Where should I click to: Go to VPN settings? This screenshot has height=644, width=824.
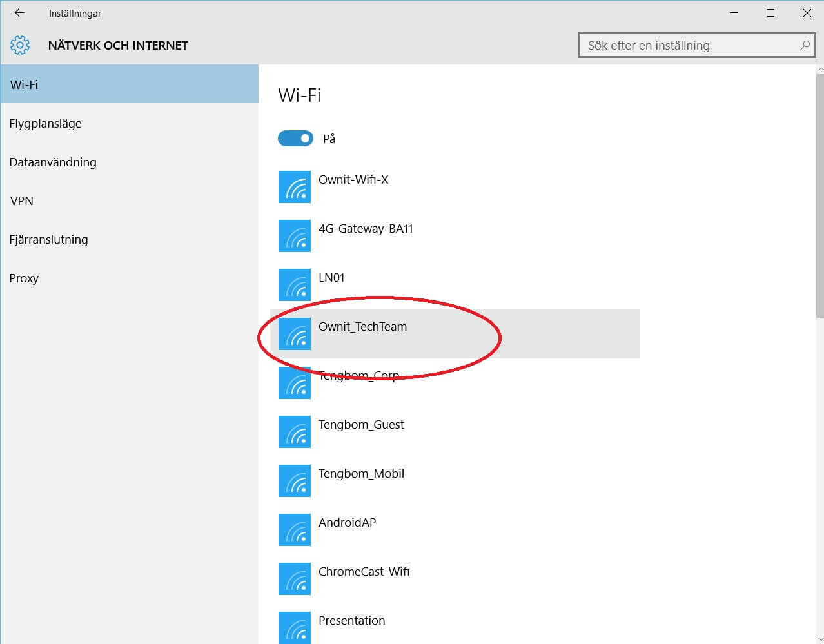(129, 200)
